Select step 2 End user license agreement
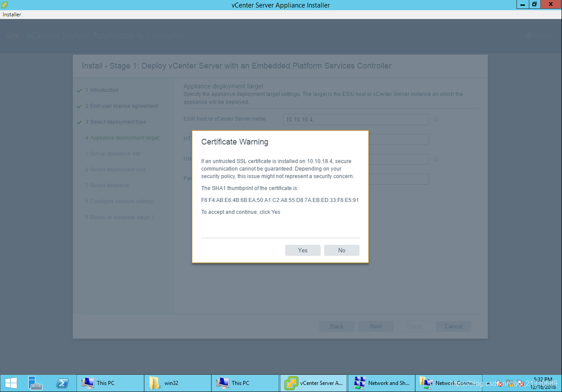Screen dimensions: 562x392 click(122, 106)
